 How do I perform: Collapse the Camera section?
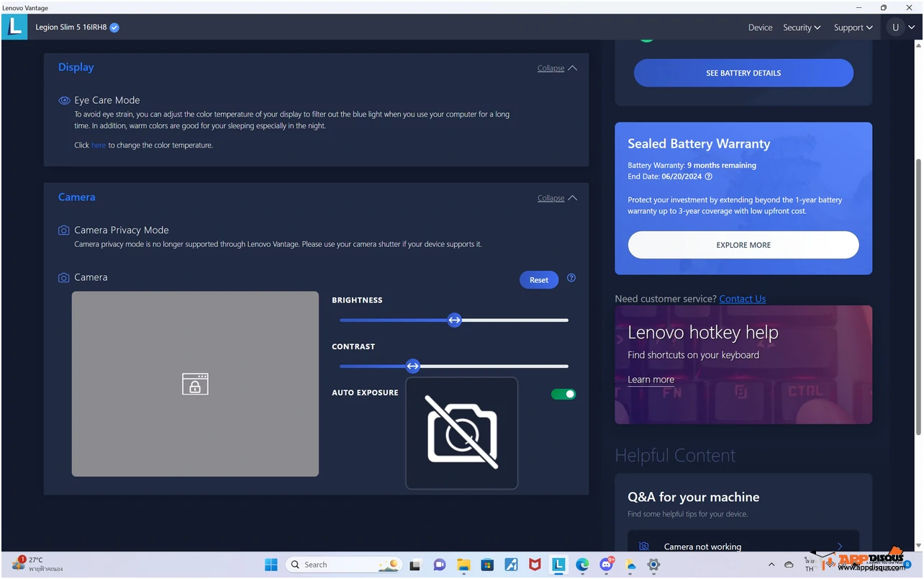pyautogui.click(x=557, y=197)
